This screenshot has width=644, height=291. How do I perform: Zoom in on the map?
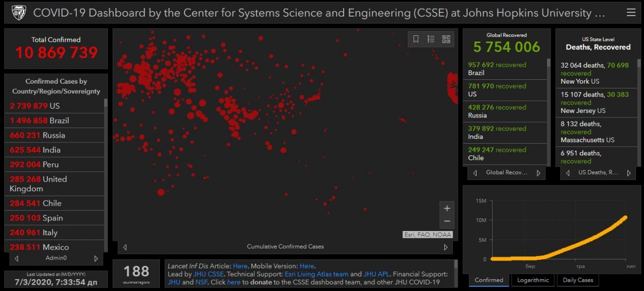447,208
